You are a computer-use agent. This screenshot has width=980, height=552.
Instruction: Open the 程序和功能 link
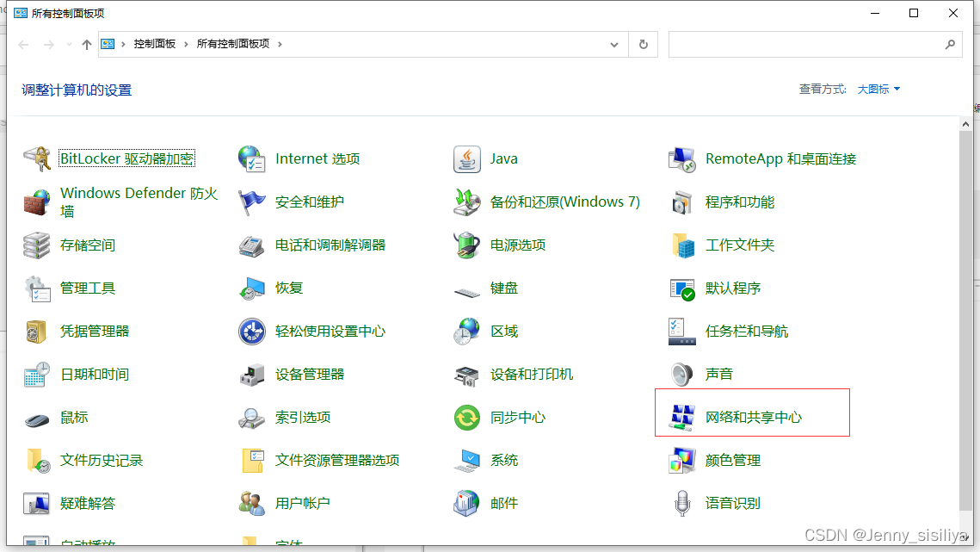pos(739,202)
